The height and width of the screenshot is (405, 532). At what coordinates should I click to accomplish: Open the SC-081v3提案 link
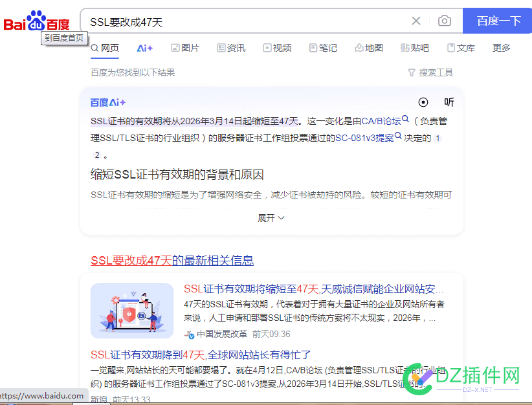(364, 138)
